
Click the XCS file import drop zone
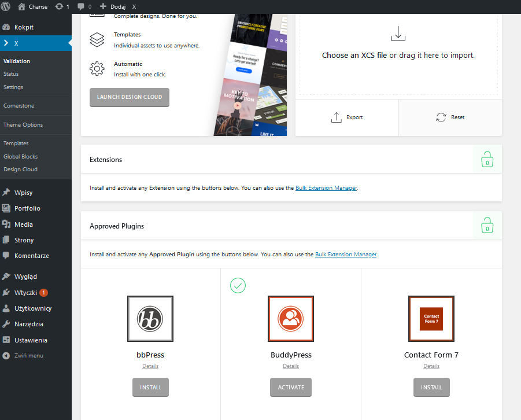coord(398,55)
